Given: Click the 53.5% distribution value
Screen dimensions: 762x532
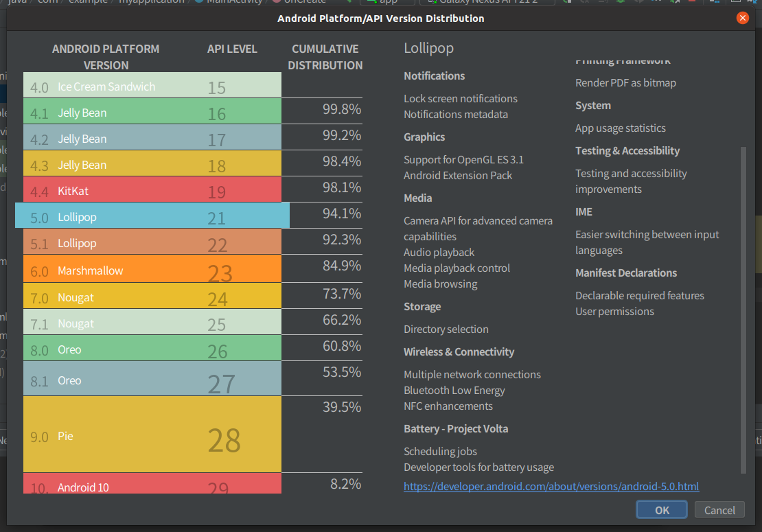Looking at the screenshot, I should pos(342,372).
